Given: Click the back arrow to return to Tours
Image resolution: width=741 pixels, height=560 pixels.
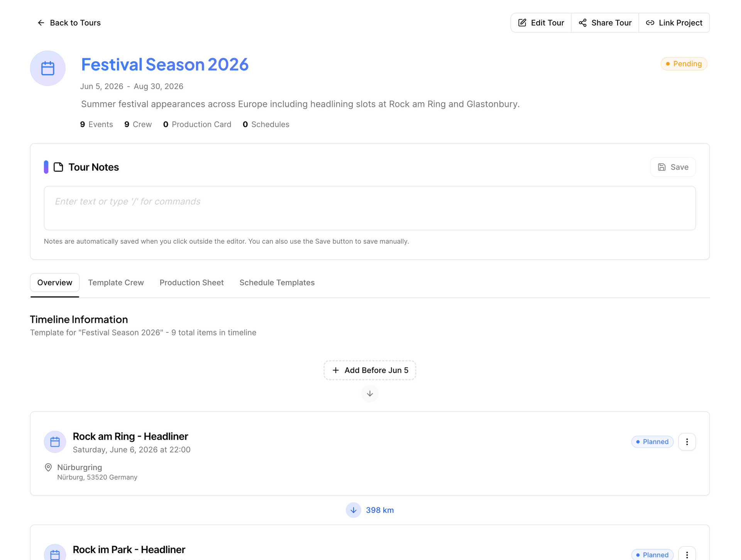Looking at the screenshot, I should (41, 23).
